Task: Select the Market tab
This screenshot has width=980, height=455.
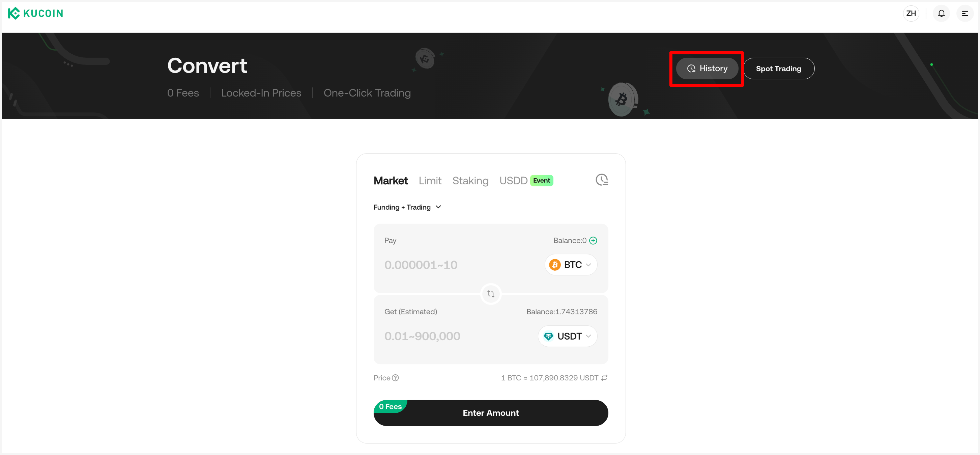Action: pyautogui.click(x=390, y=181)
